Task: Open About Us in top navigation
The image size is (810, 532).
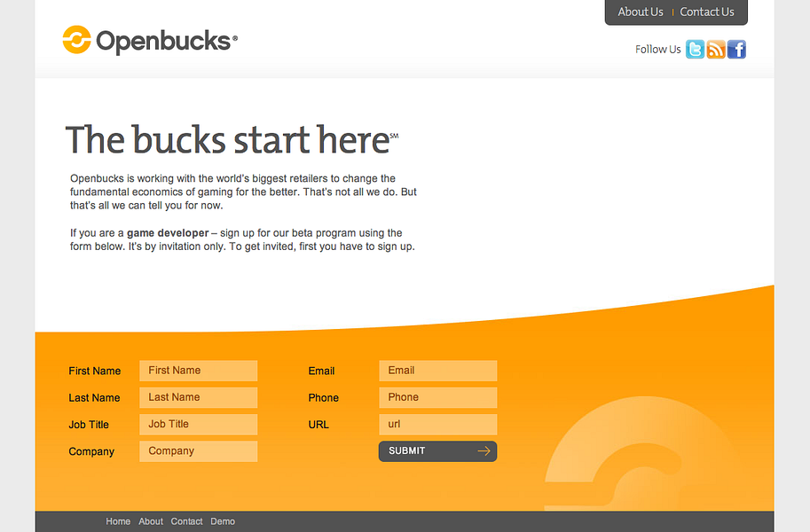Action: (x=641, y=12)
